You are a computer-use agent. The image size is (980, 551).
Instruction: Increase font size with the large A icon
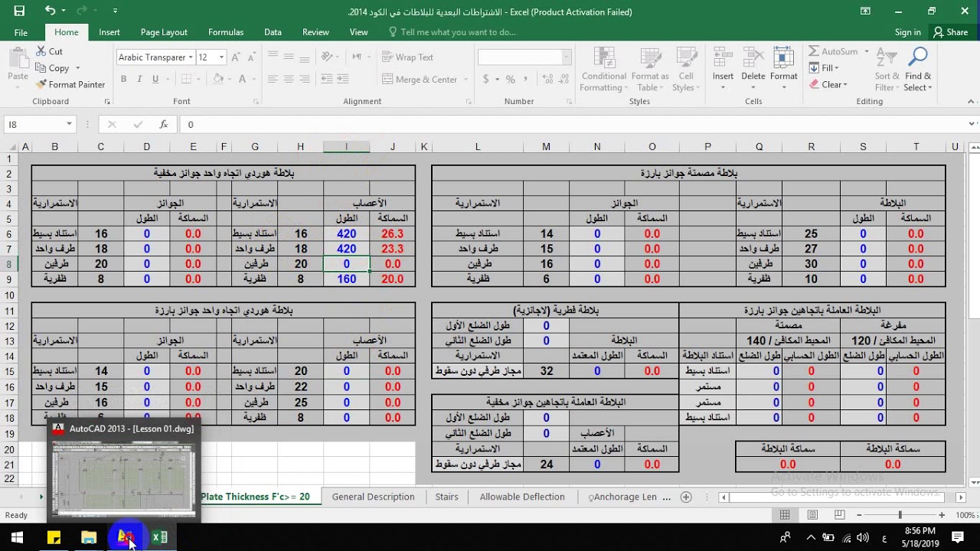pos(236,57)
